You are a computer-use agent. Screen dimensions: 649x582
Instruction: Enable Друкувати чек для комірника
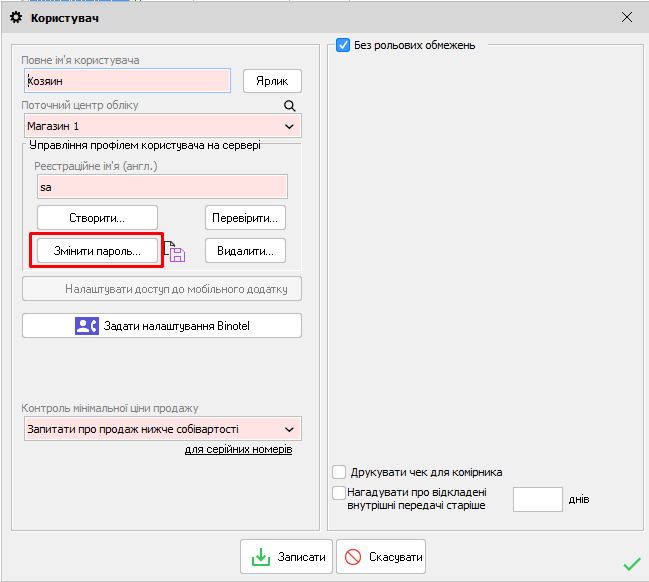[339, 472]
